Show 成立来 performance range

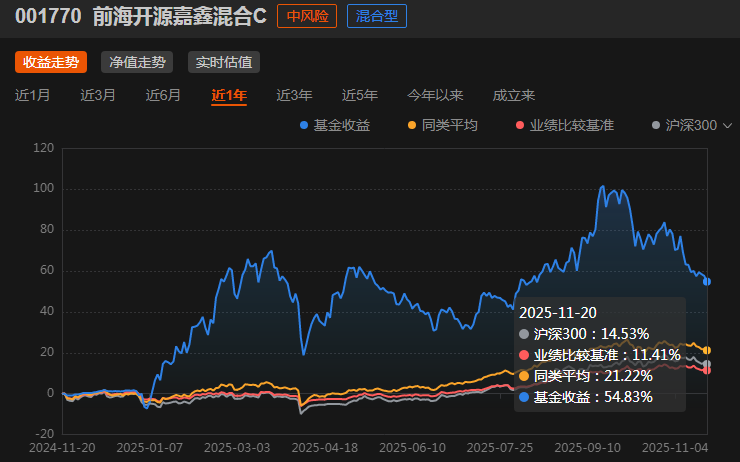tap(514, 96)
